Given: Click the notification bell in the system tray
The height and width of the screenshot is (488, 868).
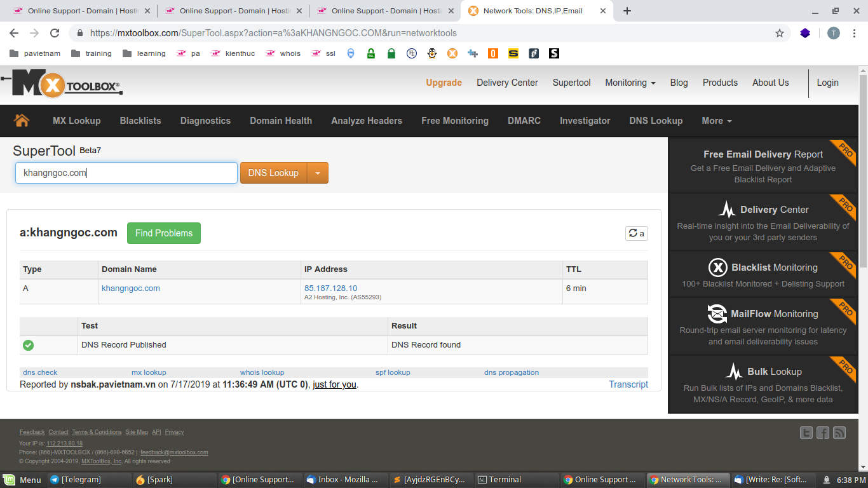Looking at the screenshot, I should (x=827, y=480).
